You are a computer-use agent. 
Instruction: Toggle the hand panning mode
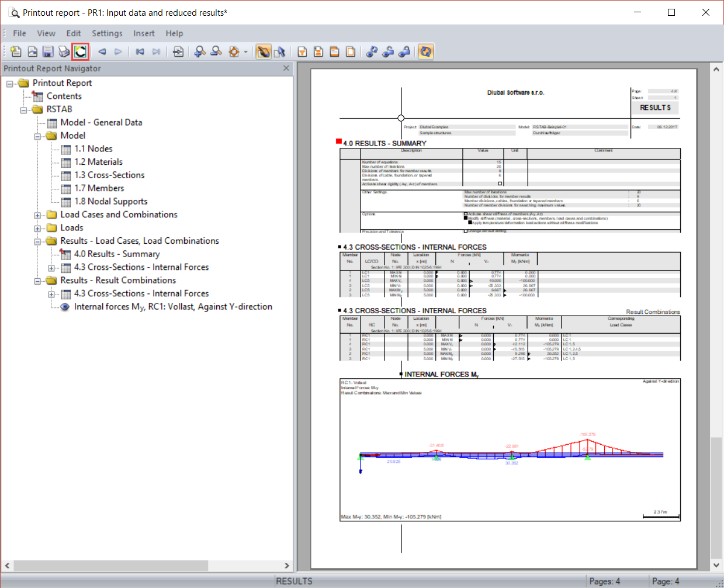coord(264,51)
